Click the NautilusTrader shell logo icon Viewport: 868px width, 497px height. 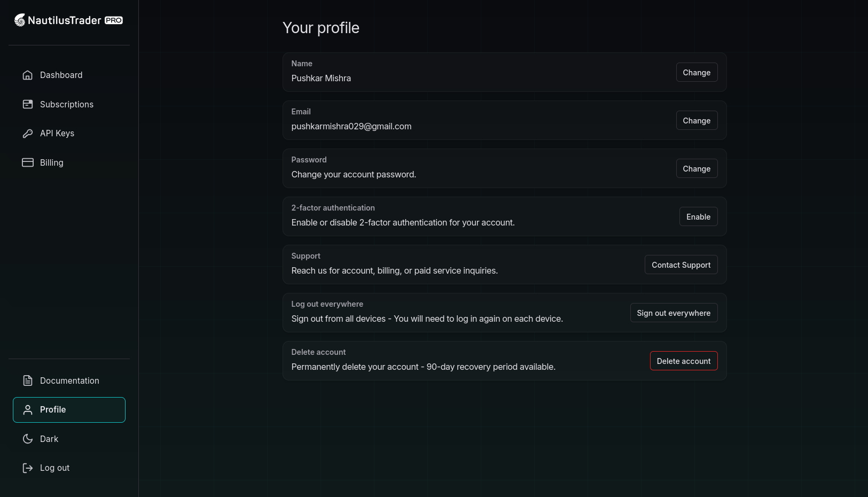(20, 20)
